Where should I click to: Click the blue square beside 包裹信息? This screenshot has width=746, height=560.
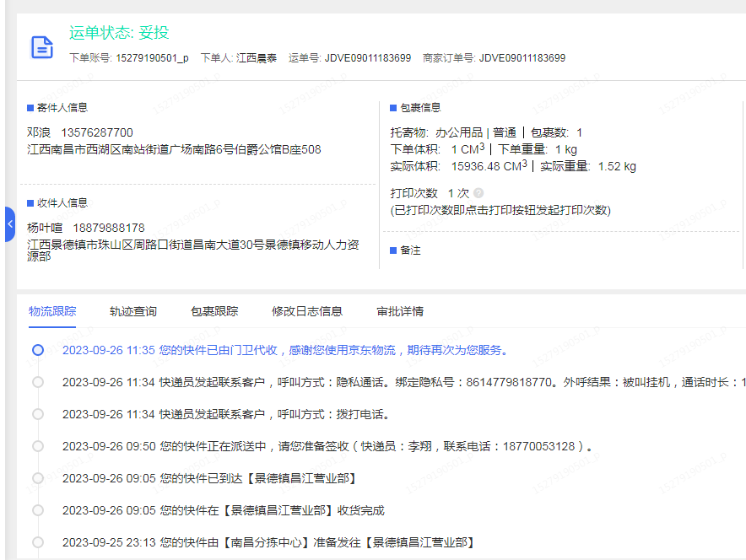coord(393,108)
